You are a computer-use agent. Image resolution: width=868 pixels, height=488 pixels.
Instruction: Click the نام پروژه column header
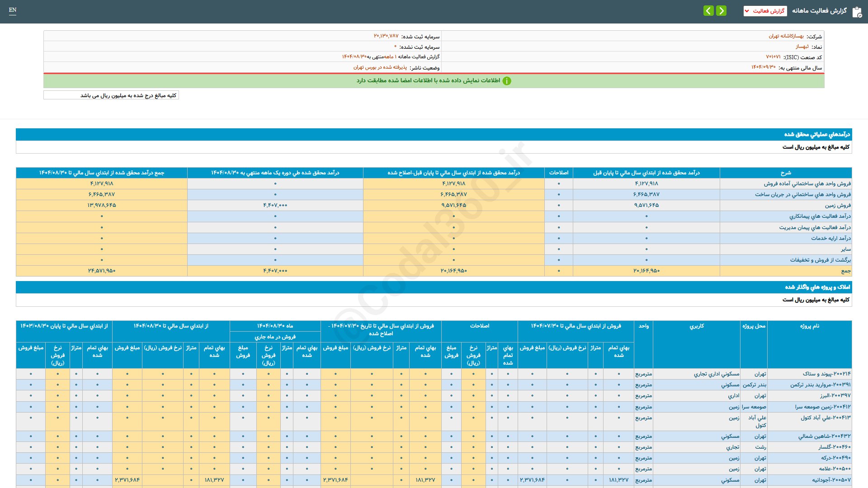click(809, 326)
